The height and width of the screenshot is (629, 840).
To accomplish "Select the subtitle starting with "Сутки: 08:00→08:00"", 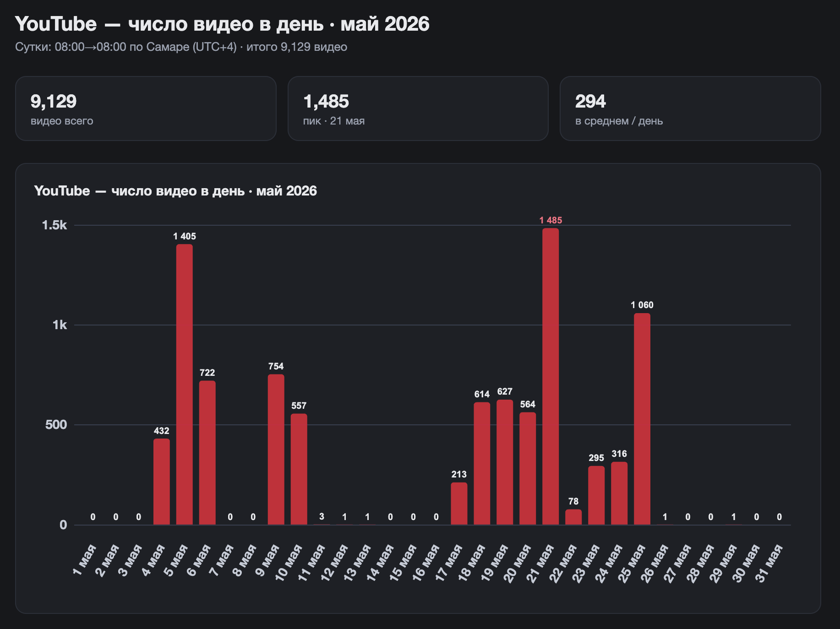I will tap(181, 47).
